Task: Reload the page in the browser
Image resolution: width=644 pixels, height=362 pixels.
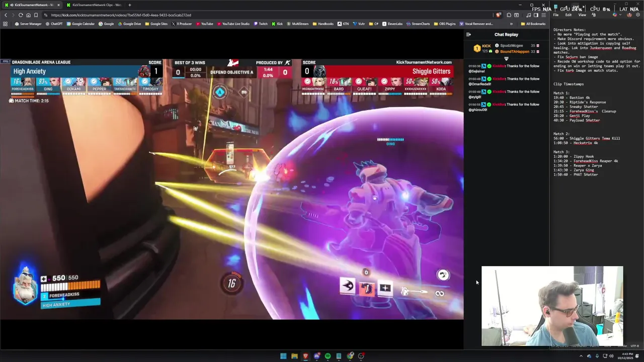Action: click(x=21, y=15)
